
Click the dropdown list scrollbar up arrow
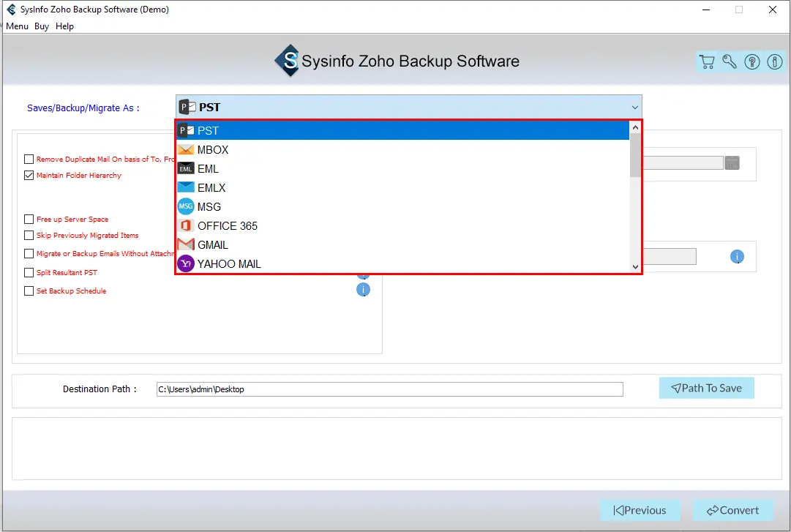tap(635, 127)
